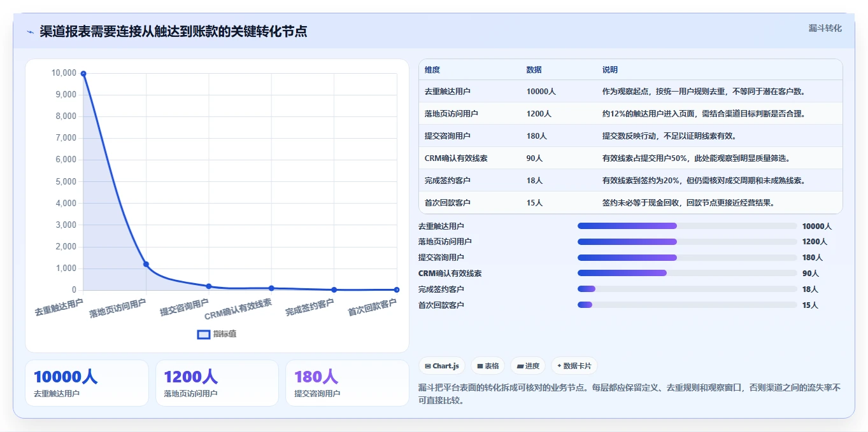Click the 90人 value in the table
Screen dimensions: 868x432
[x=535, y=158]
